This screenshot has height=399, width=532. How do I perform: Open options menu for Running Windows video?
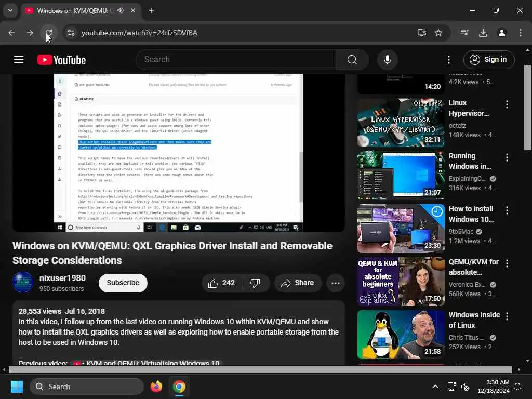(507, 157)
